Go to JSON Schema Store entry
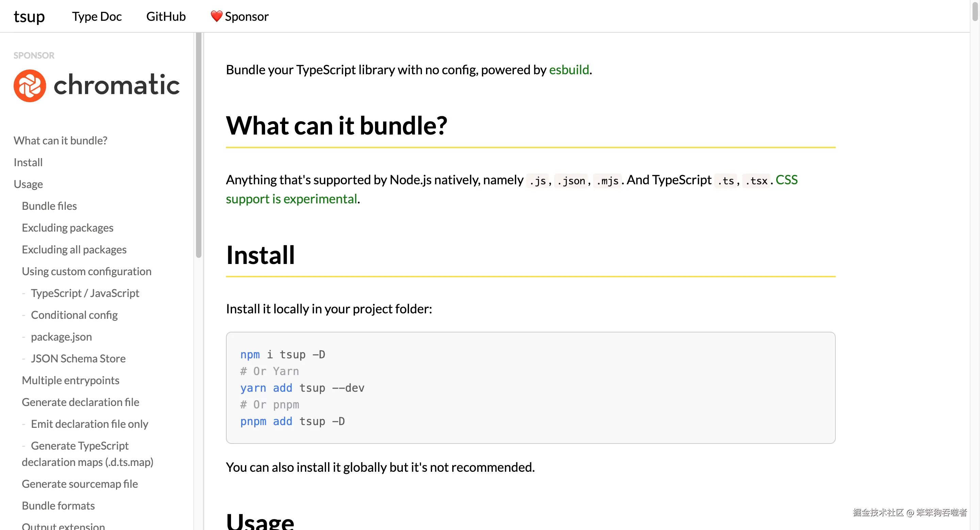 click(78, 358)
